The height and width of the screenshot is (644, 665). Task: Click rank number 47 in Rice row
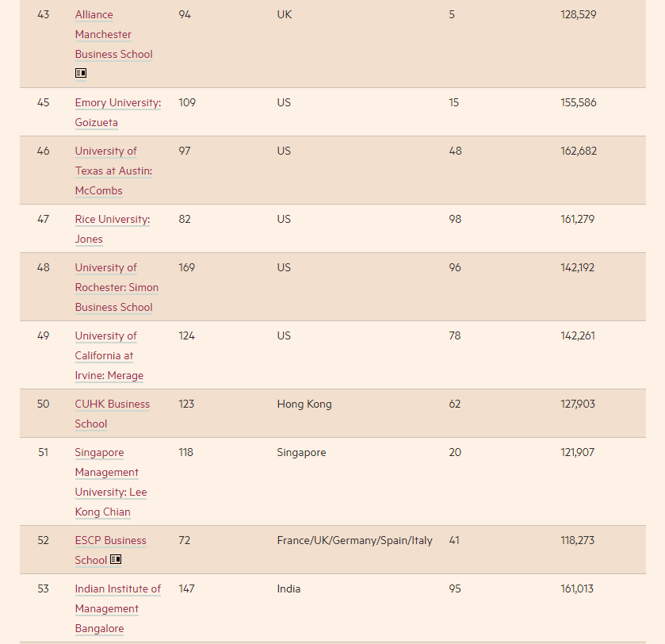[x=43, y=219]
